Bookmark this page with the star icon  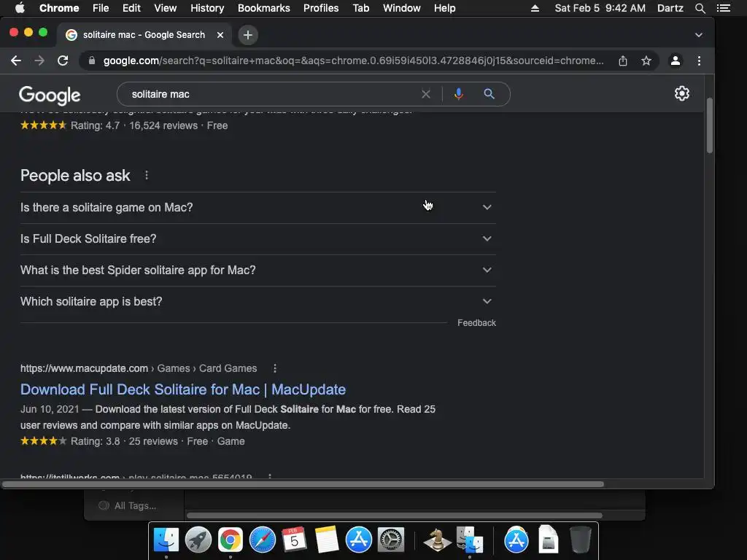pos(646,61)
